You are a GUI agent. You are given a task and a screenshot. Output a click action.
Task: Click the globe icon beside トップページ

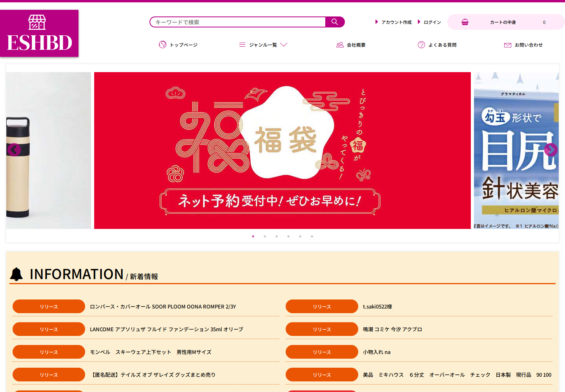click(x=162, y=45)
